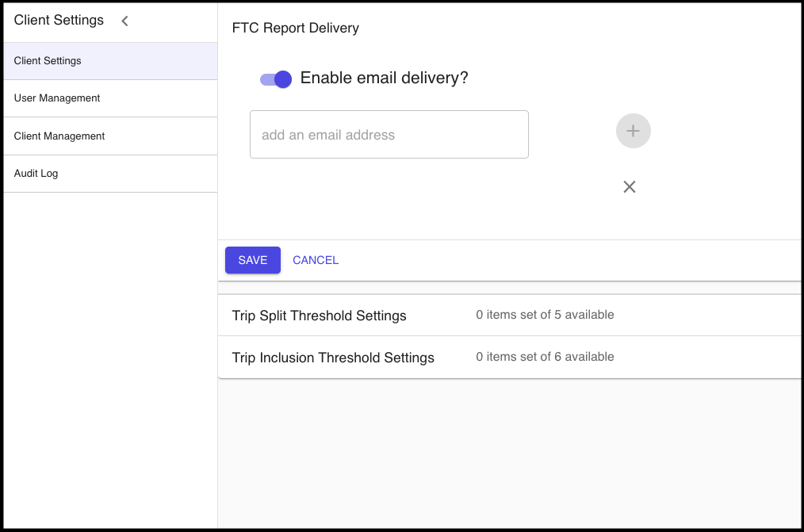Viewport: 804px width, 532px height.
Task: Click the plus icon to add email
Action: tap(633, 132)
